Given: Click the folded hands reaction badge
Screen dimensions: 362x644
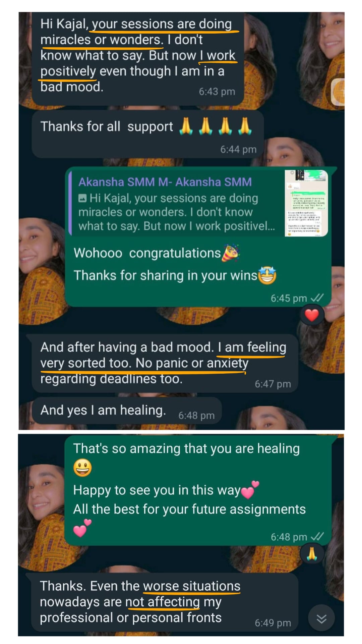Looking at the screenshot, I should (312, 554).
